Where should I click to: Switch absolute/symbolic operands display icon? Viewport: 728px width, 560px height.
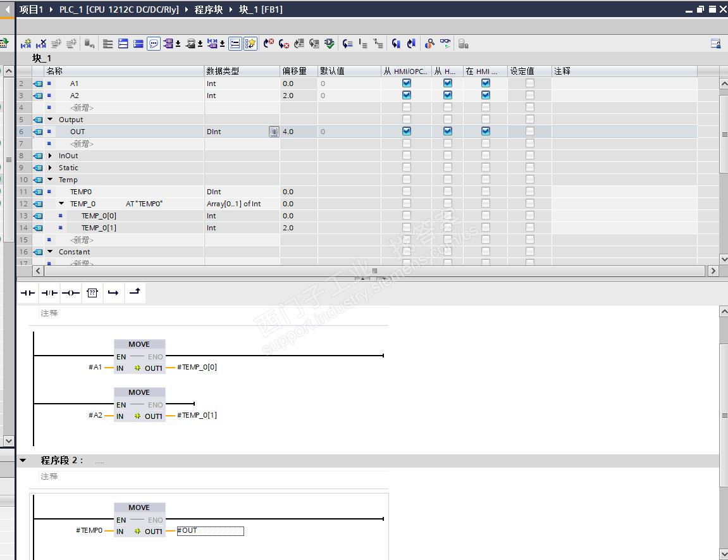[x=168, y=44]
